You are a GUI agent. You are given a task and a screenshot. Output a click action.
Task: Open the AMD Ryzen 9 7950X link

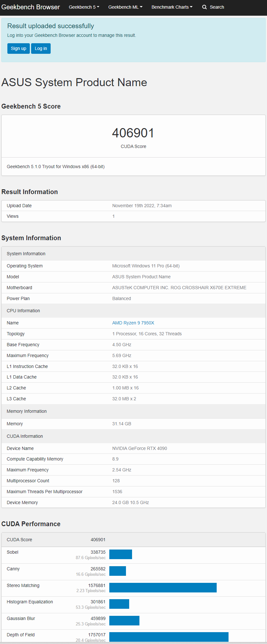pos(133,323)
